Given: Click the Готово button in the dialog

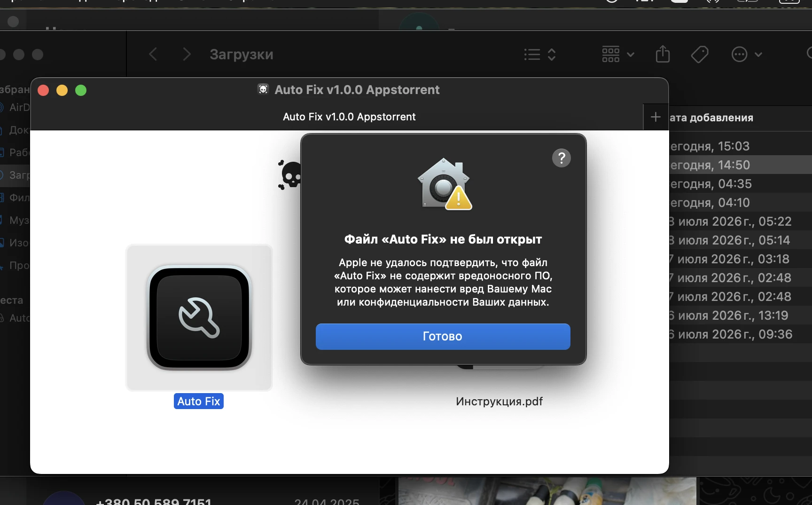Looking at the screenshot, I should (443, 336).
